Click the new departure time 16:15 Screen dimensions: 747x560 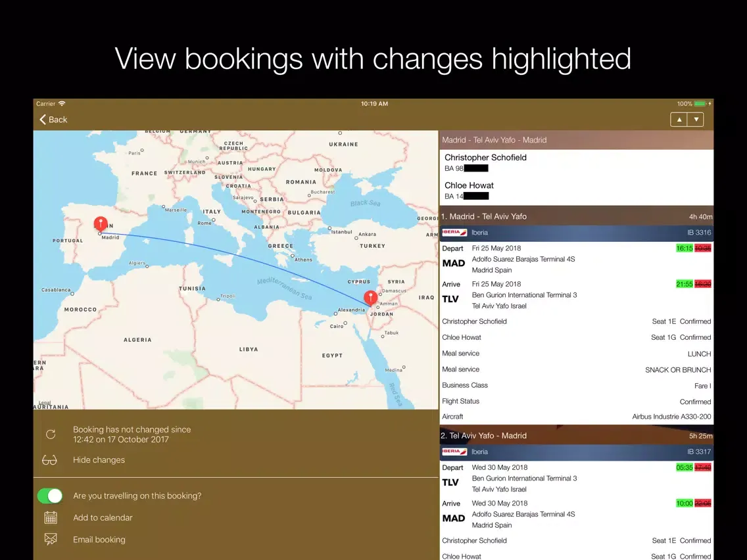(685, 248)
